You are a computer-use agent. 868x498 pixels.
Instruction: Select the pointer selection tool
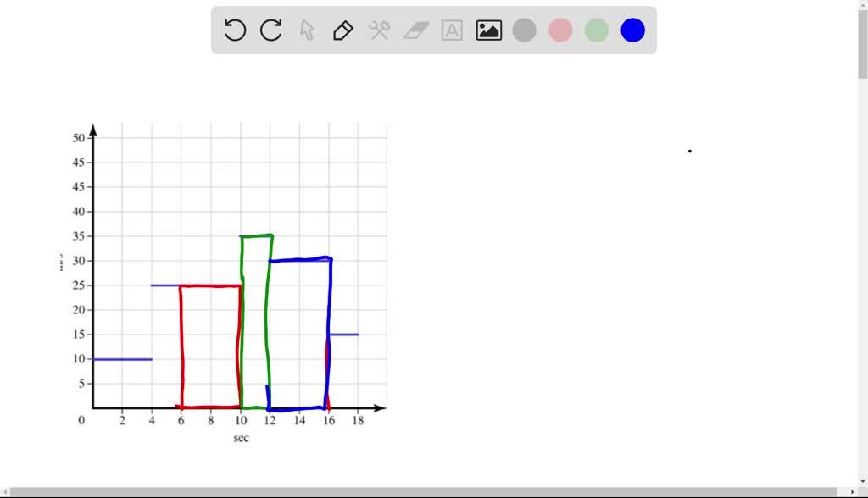point(306,30)
